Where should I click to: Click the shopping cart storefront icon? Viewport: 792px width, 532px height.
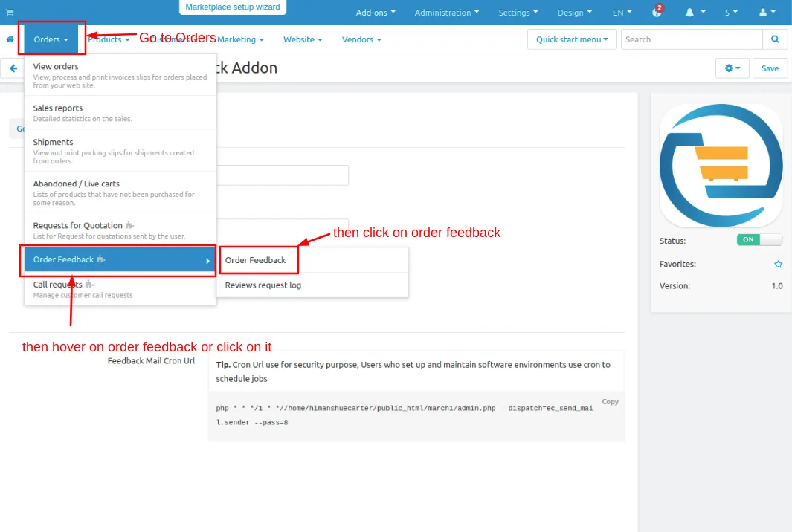10,13
